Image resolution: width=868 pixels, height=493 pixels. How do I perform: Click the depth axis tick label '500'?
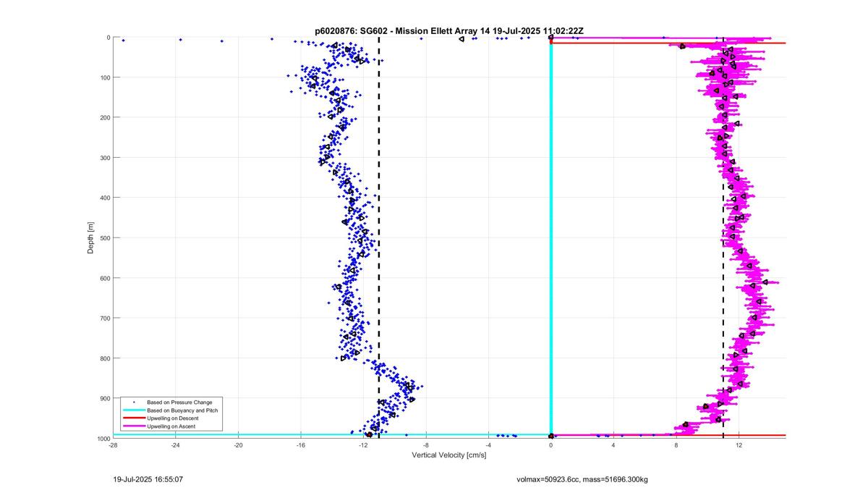click(x=104, y=237)
